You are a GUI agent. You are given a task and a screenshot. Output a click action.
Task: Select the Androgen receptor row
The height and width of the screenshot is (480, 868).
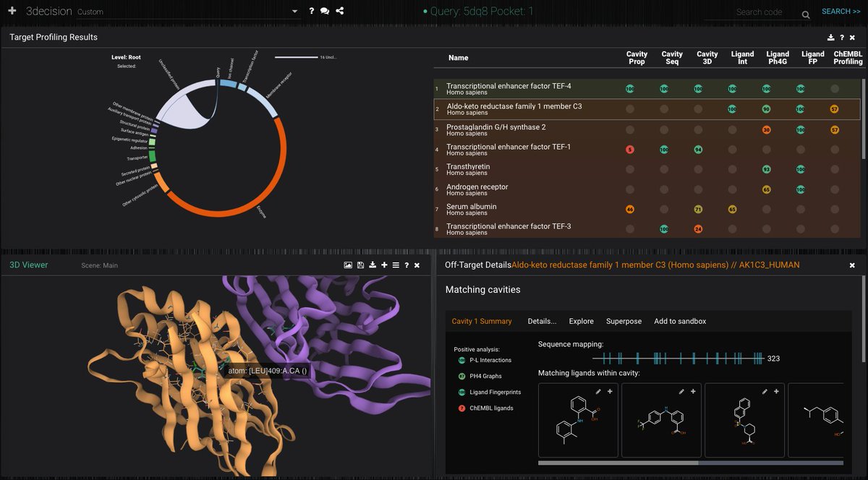647,189
